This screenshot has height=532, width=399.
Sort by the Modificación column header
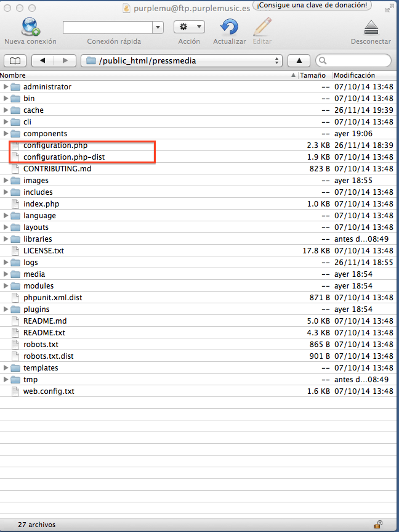click(x=354, y=75)
